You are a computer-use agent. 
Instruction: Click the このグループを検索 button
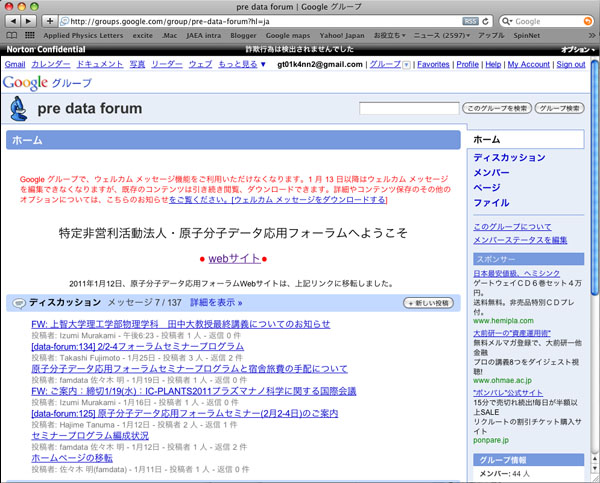point(497,108)
